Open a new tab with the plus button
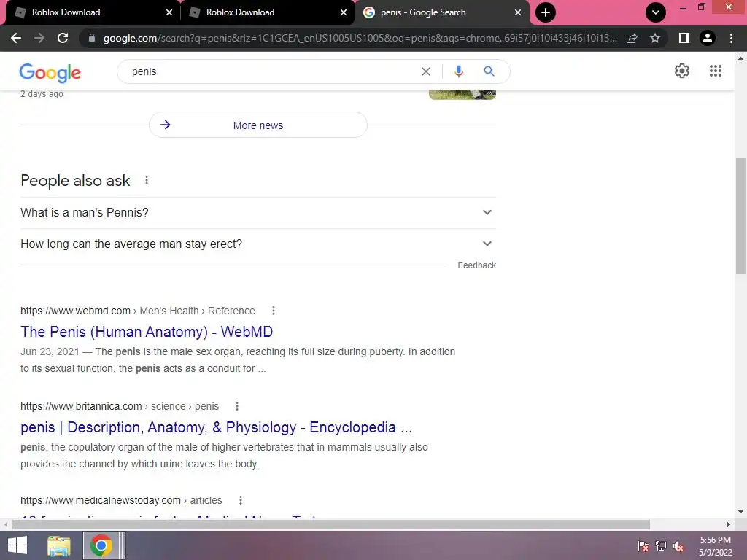Viewport: 747px width, 560px height. click(x=546, y=12)
